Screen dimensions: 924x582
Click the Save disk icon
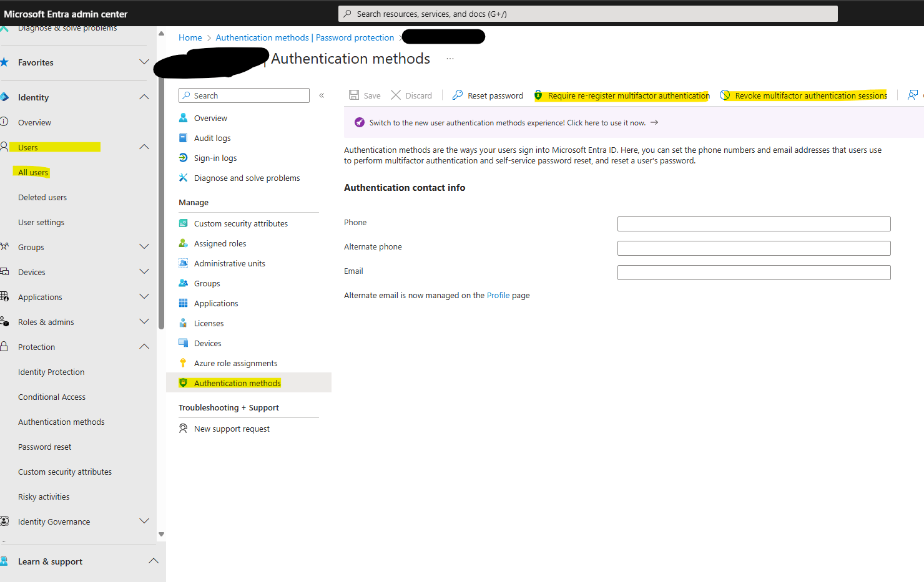tap(354, 95)
